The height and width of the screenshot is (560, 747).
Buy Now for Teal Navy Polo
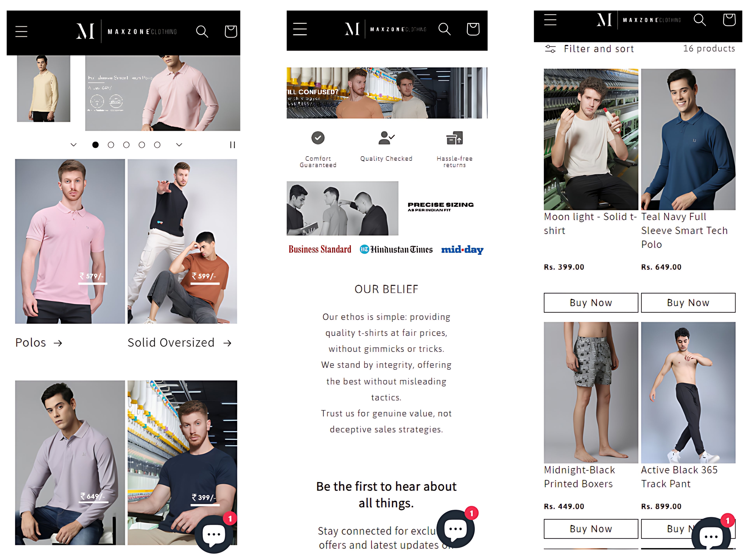click(688, 303)
